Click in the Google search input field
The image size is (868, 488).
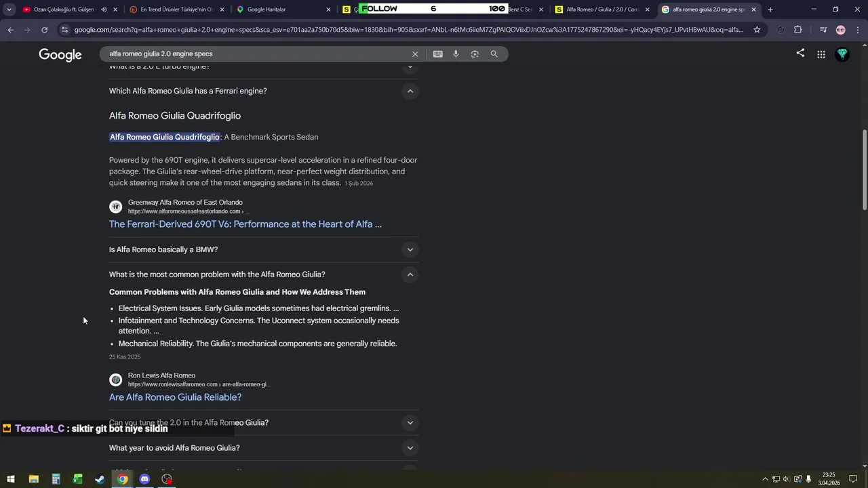258,54
